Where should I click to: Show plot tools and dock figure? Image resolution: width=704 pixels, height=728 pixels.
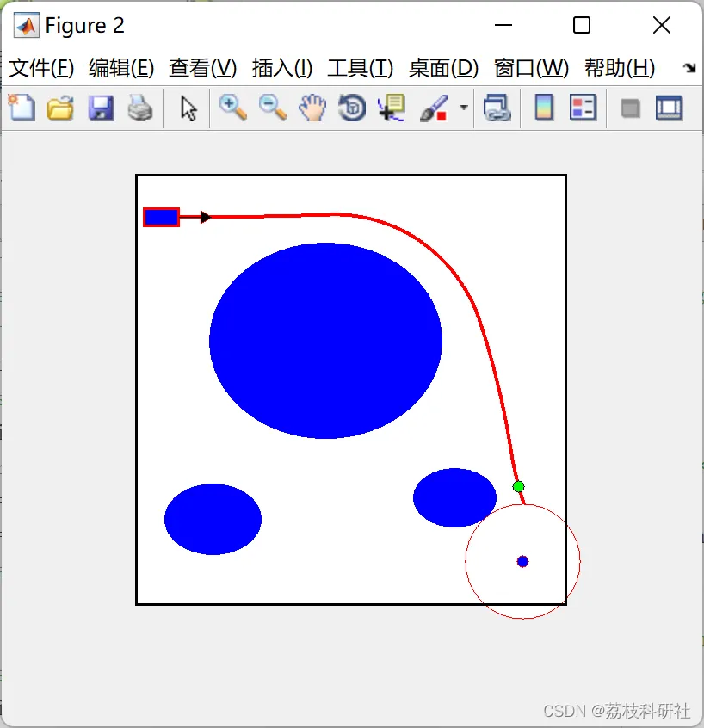click(x=669, y=108)
